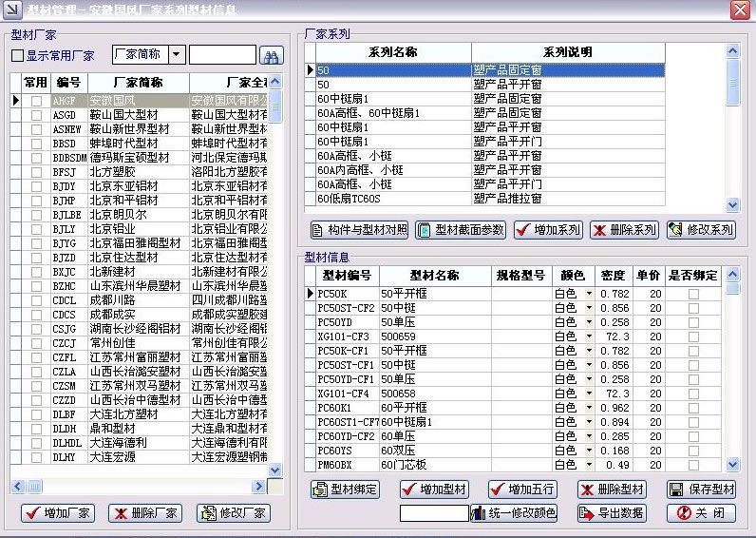The height and width of the screenshot is (538, 756).
Task: Click 增加型材 to add a profile
Action: coord(434,490)
